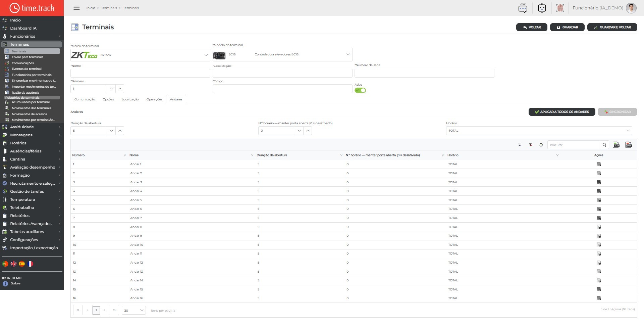Increase the Número field value

(x=120, y=89)
